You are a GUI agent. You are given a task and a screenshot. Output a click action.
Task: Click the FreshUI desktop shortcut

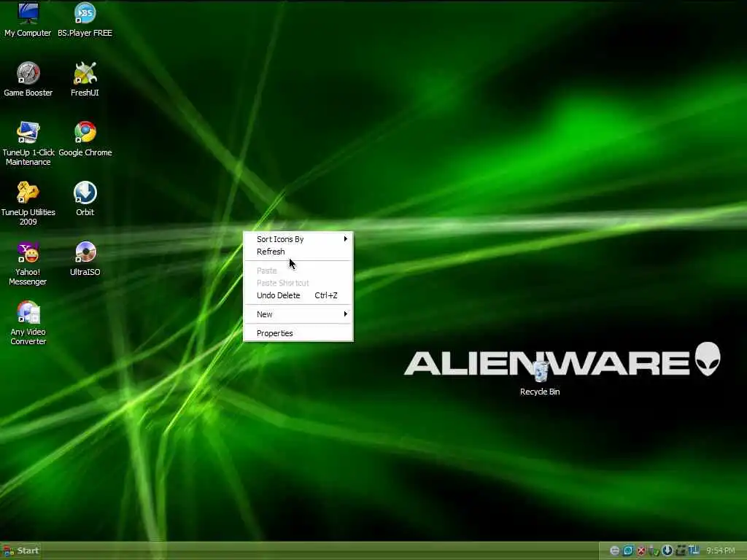[x=85, y=79]
